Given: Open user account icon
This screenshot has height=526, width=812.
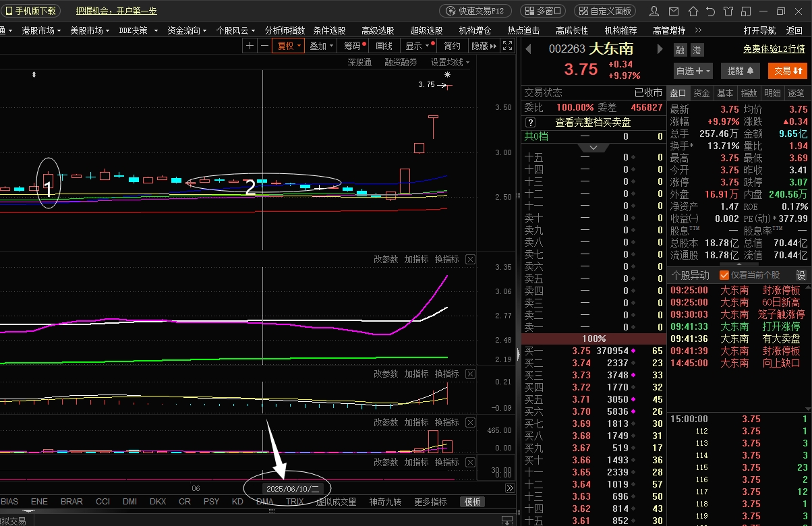Looking at the screenshot, I should coord(654,11).
